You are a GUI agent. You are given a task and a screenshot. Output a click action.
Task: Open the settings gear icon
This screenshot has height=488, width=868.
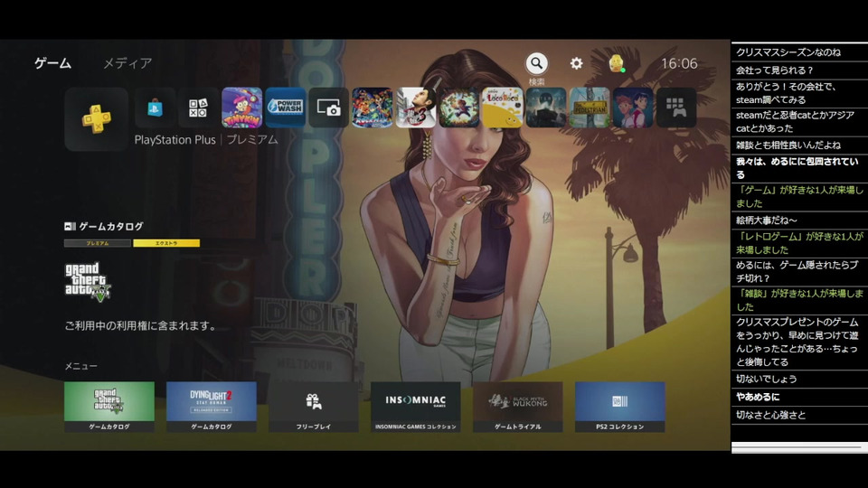(576, 63)
